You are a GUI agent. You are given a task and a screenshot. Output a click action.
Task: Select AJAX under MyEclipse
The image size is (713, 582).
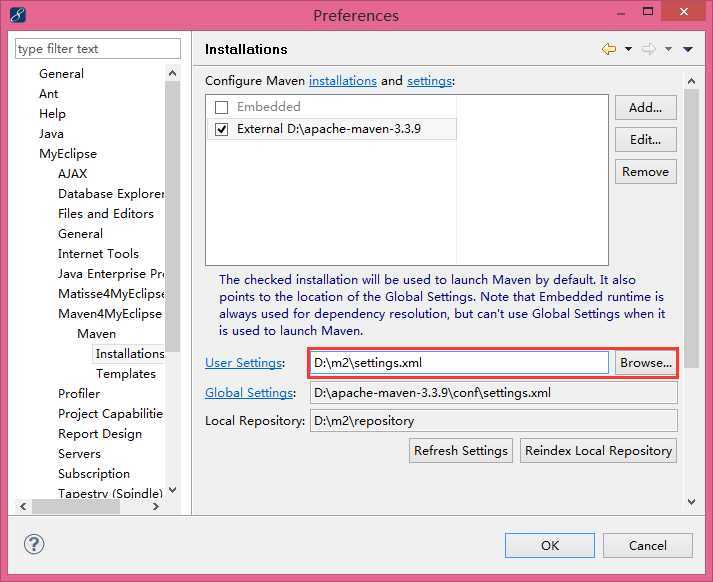point(73,174)
